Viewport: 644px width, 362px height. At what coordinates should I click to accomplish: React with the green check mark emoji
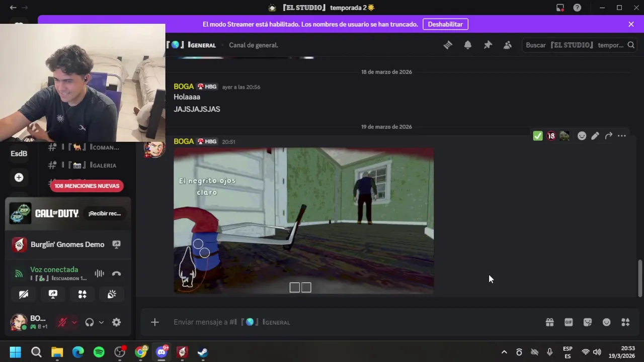coord(538,136)
